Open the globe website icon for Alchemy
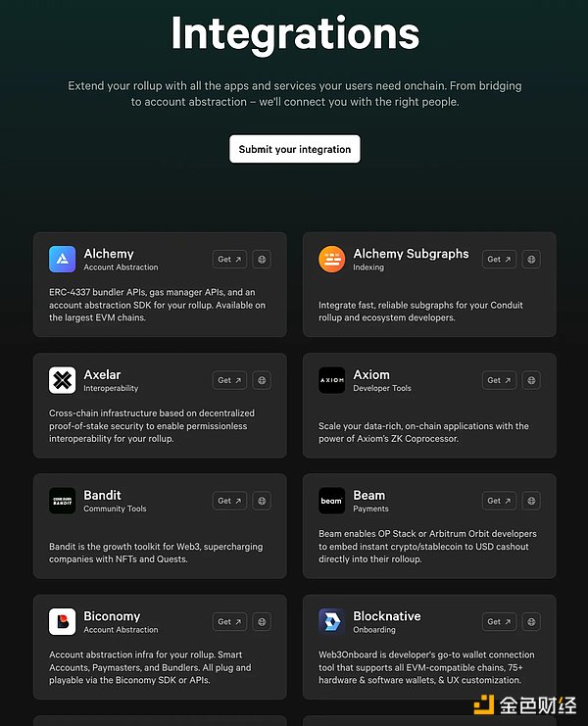Image resolution: width=588 pixels, height=726 pixels. pos(262,260)
